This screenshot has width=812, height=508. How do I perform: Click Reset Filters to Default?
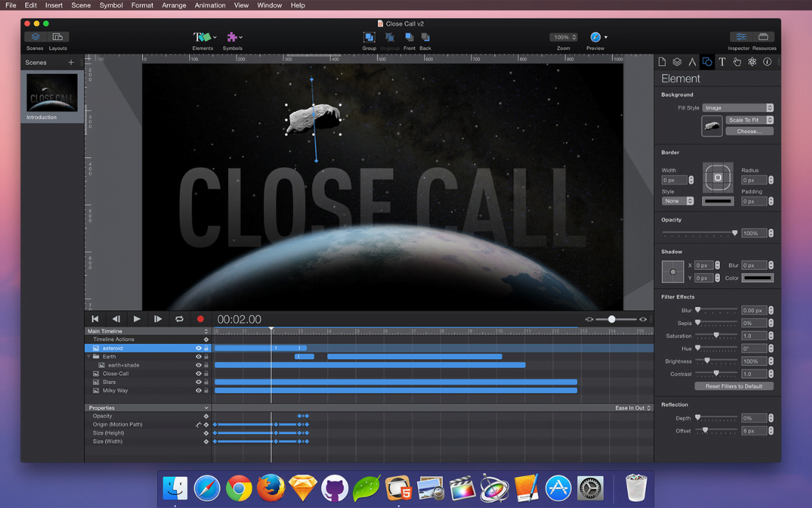(734, 386)
